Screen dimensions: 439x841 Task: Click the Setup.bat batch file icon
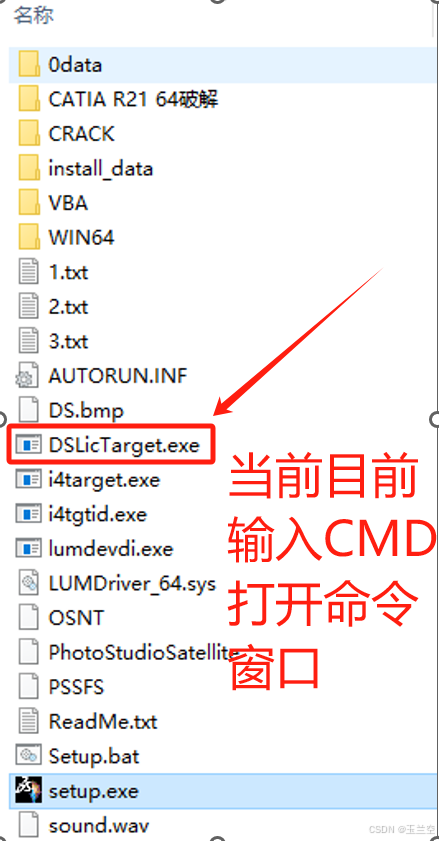[28, 756]
